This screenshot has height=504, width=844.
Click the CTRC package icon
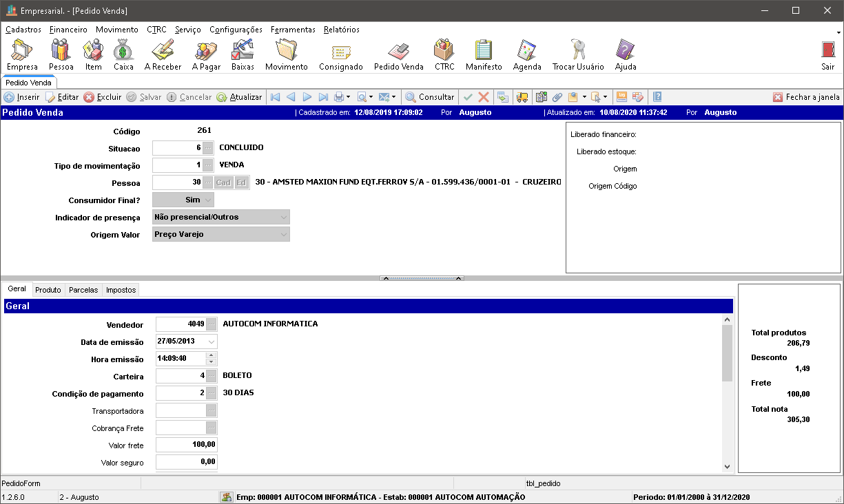444,54
